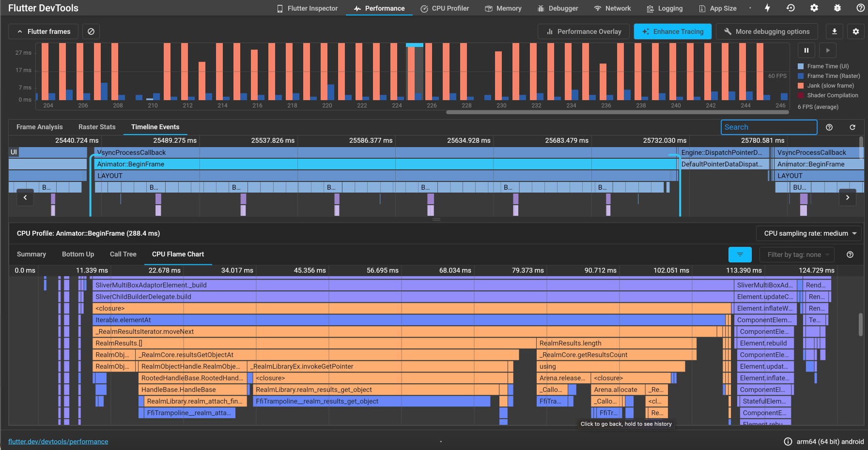868x450 pixels.
Task: Open CPU profile help icon
Action: click(x=850, y=255)
